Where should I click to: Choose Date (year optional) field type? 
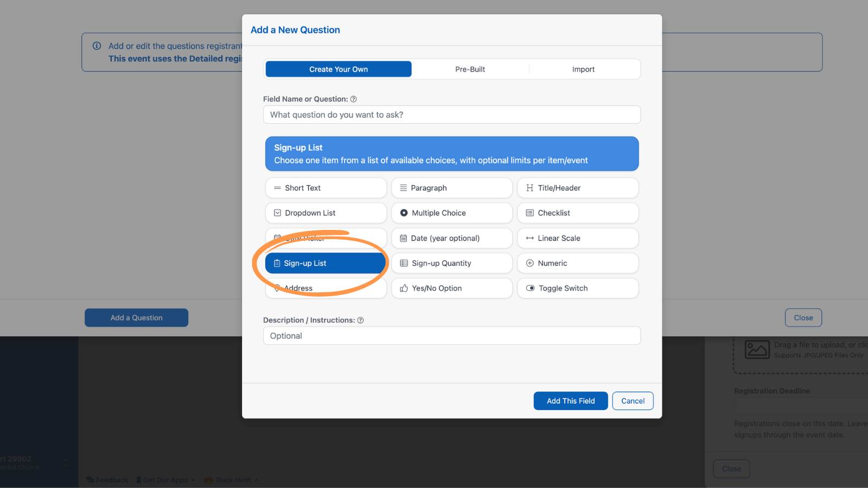tap(451, 238)
